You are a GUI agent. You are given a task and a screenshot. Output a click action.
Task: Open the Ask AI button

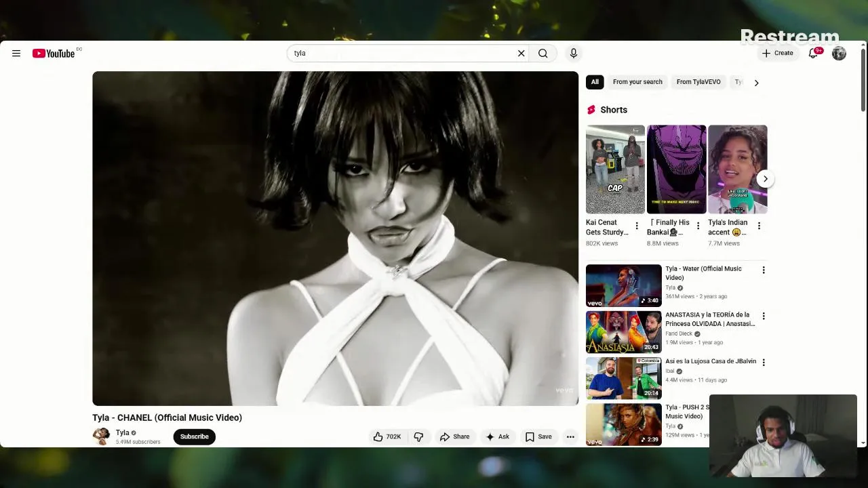point(497,437)
